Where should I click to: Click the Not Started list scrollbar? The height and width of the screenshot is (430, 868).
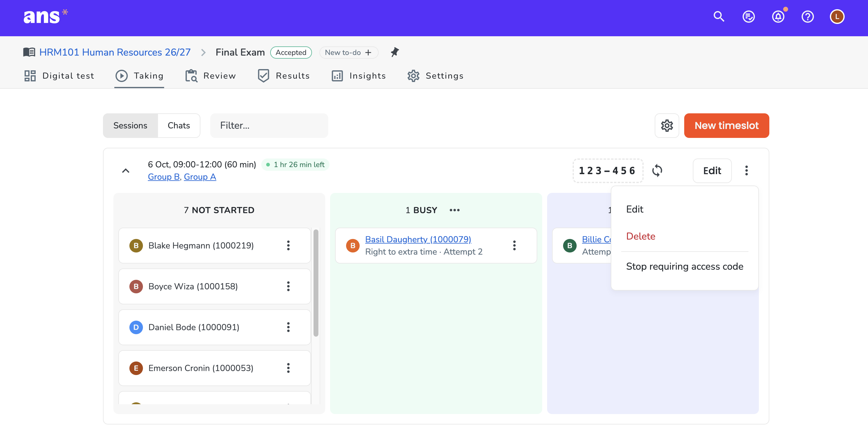316,283
